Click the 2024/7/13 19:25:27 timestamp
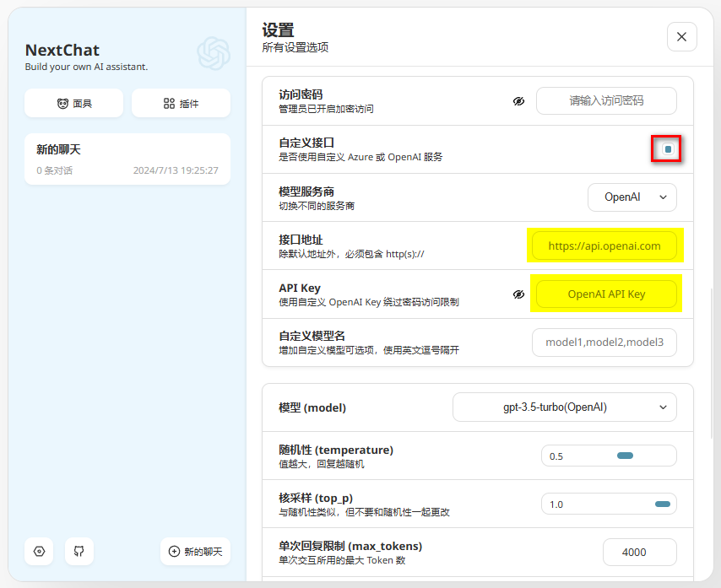Screen dimensions: 721x588 click(x=176, y=170)
